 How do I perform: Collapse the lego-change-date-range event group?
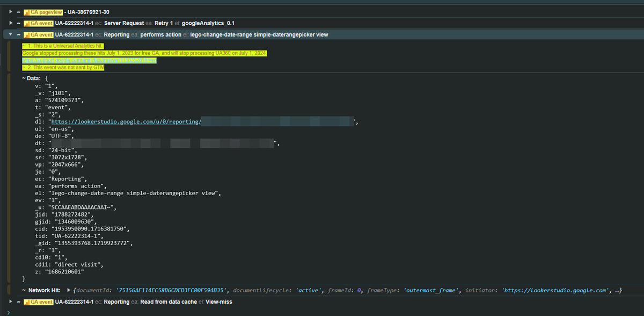click(x=11, y=34)
